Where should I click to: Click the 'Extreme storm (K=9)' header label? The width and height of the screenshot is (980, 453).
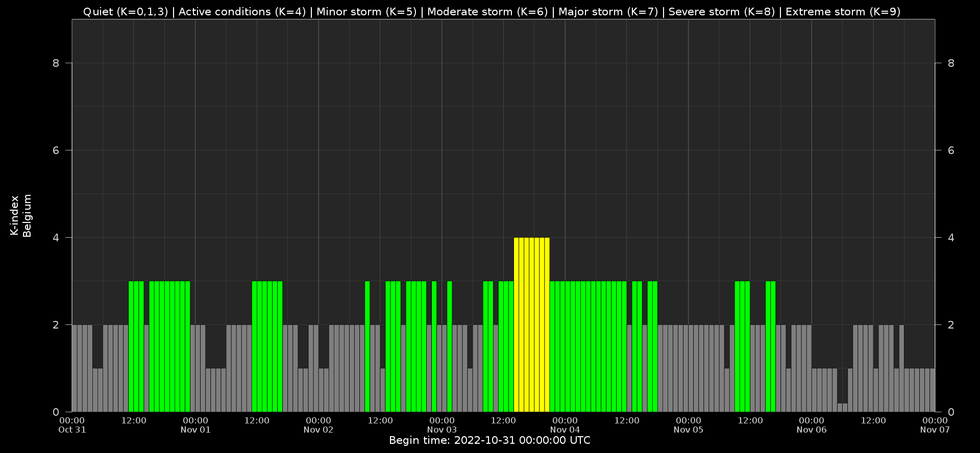843,12
